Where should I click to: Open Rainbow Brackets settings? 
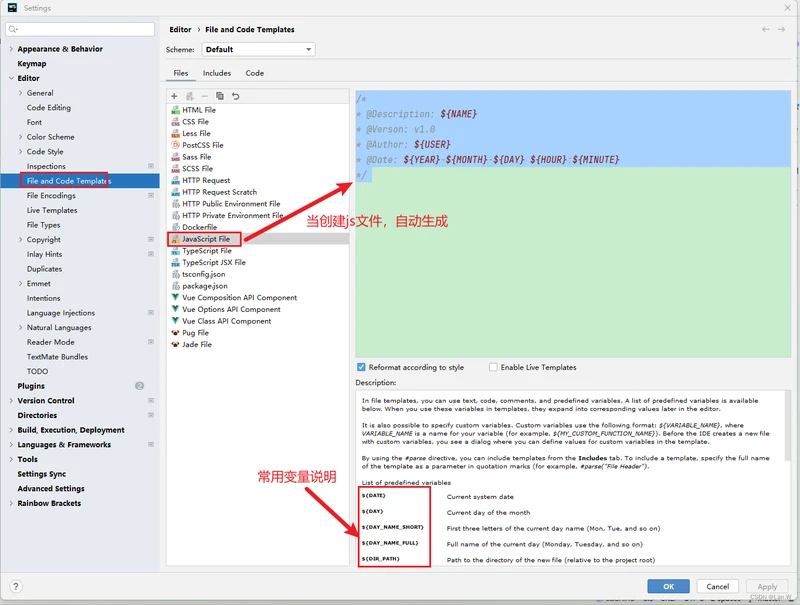click(x=49, y=503)
